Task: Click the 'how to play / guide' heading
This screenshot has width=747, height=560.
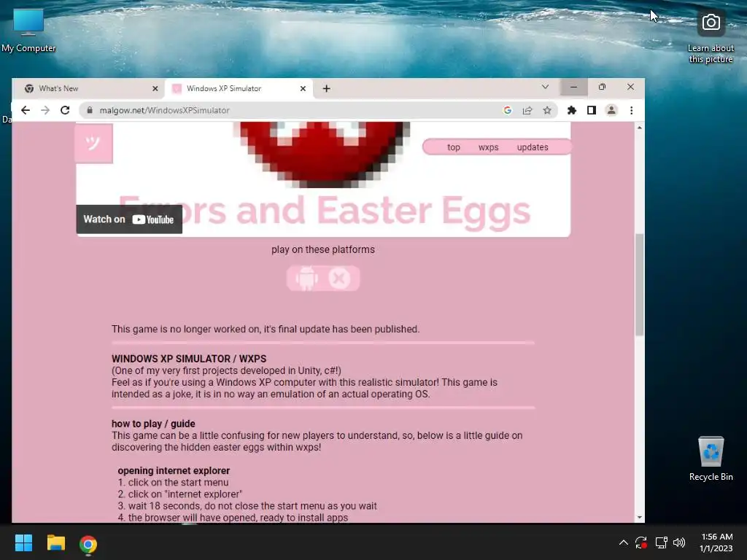Action: click(x=153, y=424)
